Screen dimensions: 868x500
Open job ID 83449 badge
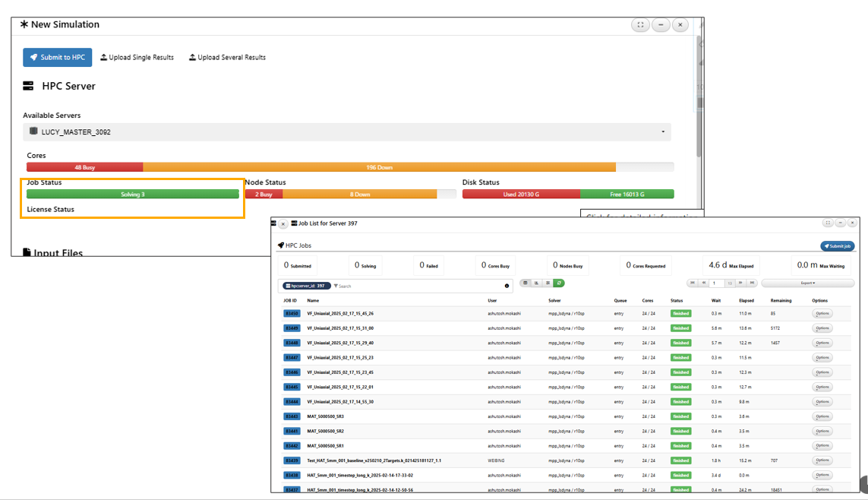[292, 328]
